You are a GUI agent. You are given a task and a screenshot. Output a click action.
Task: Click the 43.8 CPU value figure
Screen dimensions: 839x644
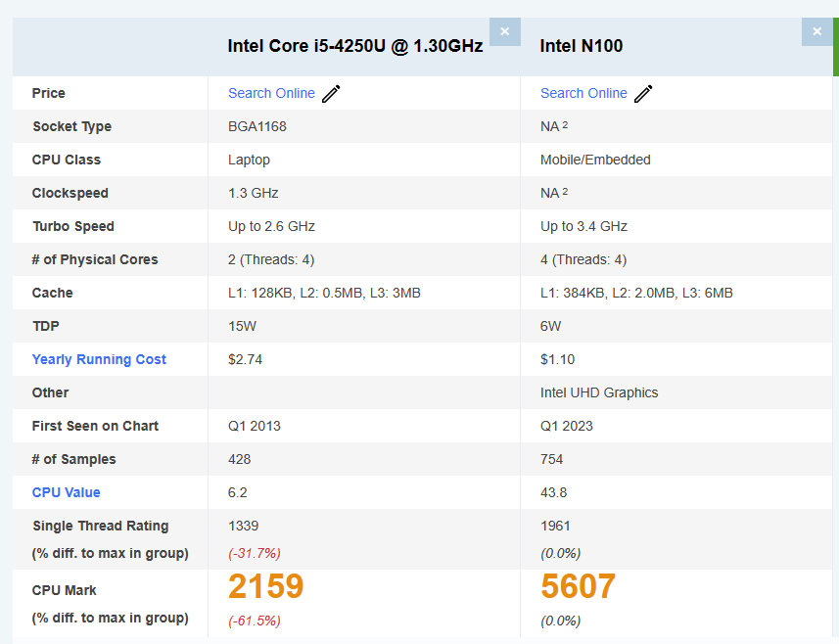click(x=553, y=492)
